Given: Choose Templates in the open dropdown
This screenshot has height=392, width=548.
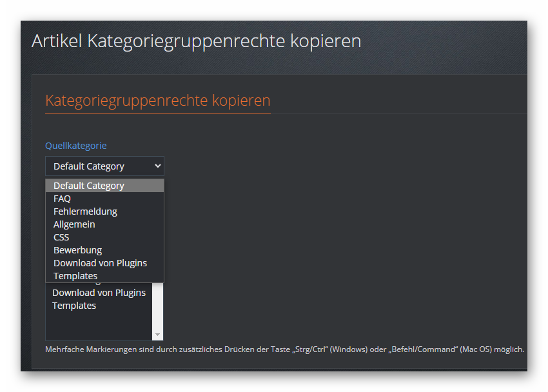Looking at the screenshot, I should (75, 276).
